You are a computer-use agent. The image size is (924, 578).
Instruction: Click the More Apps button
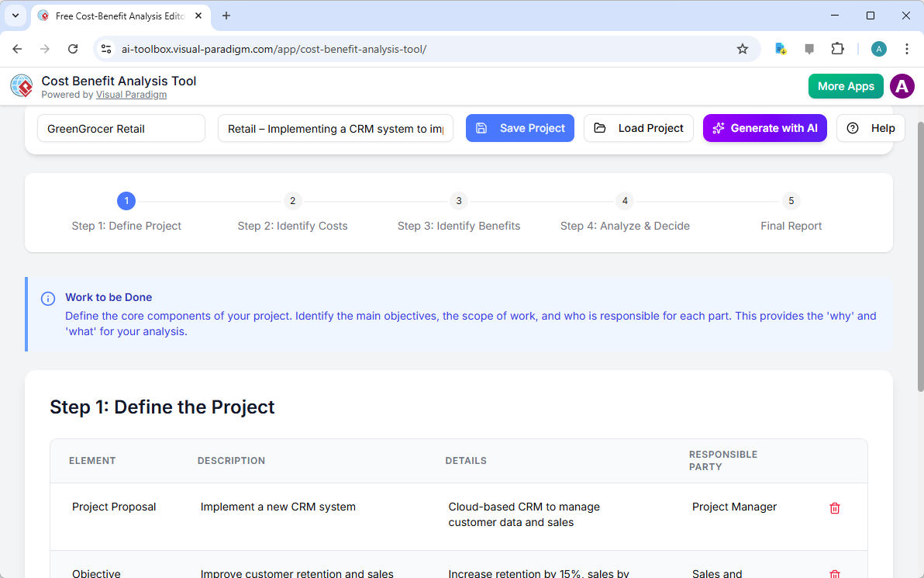[845, 86]
